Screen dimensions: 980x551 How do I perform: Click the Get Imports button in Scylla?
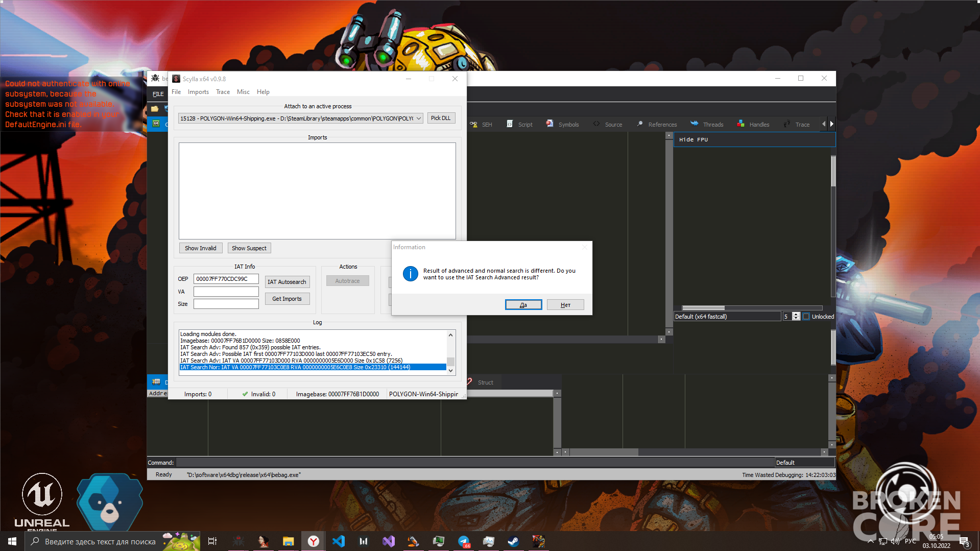pos(287,299)
